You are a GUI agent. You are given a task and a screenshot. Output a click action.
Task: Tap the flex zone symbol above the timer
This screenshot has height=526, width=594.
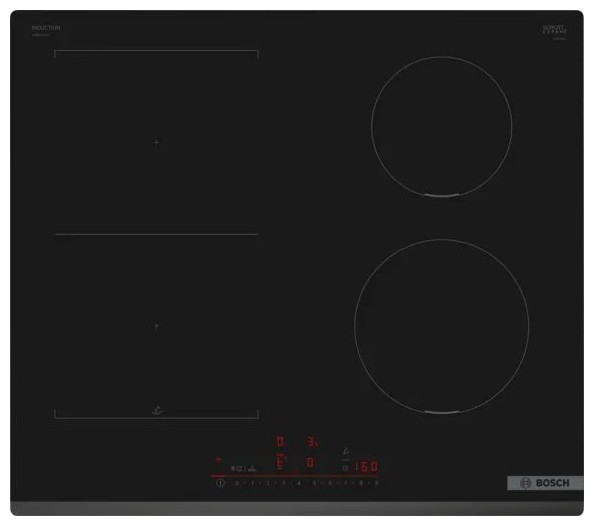pos(345,451)
